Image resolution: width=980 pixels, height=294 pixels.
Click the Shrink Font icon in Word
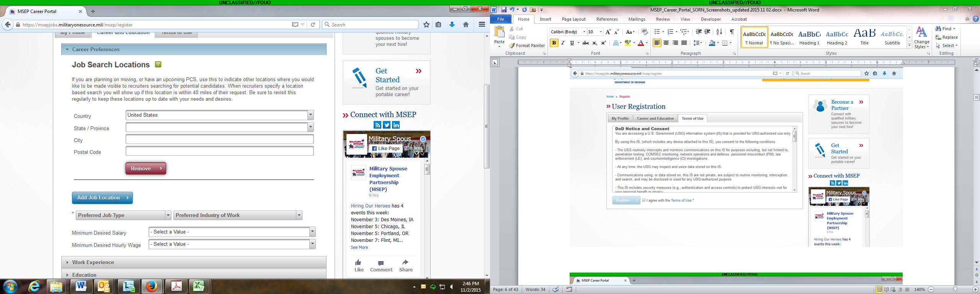(x=616, y=32)
